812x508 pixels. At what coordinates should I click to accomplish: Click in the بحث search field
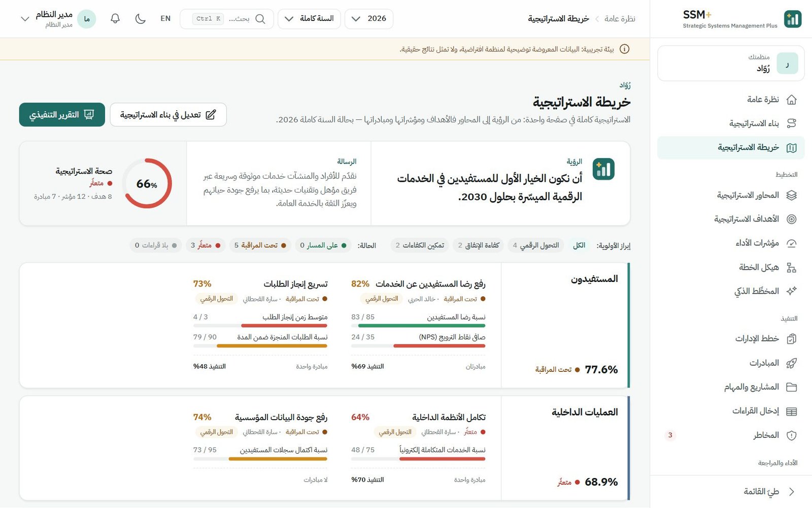click(227, 19)
